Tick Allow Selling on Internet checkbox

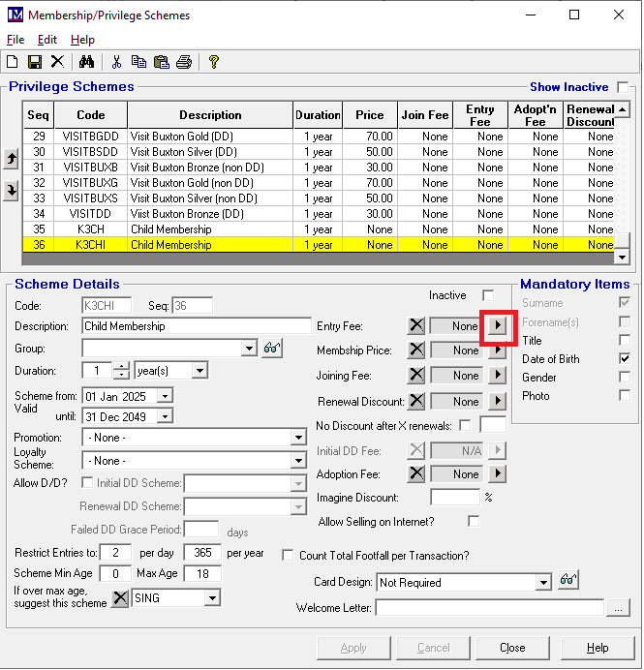pos(474,522)
